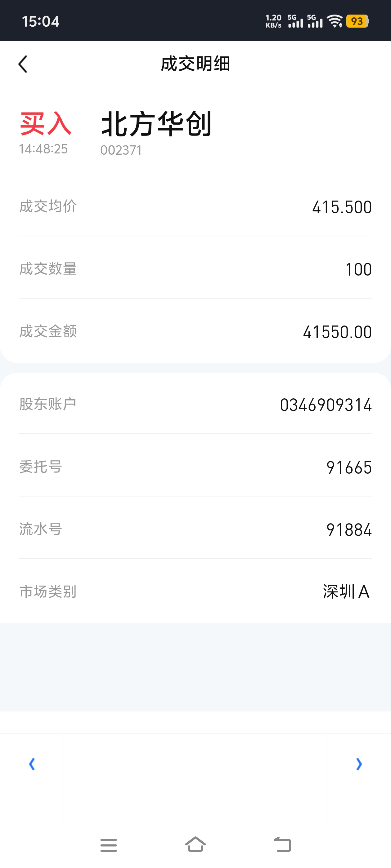Select the 成交均价 value 415.500
This screenshot has height=868, width=391.
(342, 207)
